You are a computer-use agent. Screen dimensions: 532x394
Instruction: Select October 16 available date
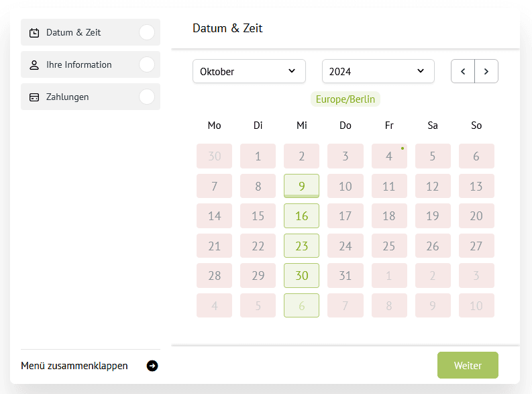[x=302, y=216]
